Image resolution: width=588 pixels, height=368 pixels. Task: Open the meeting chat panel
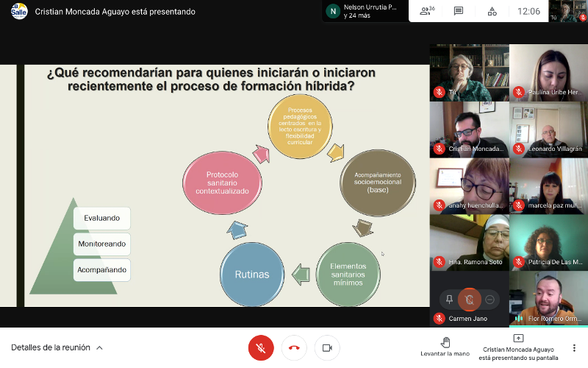coord(459,11)
